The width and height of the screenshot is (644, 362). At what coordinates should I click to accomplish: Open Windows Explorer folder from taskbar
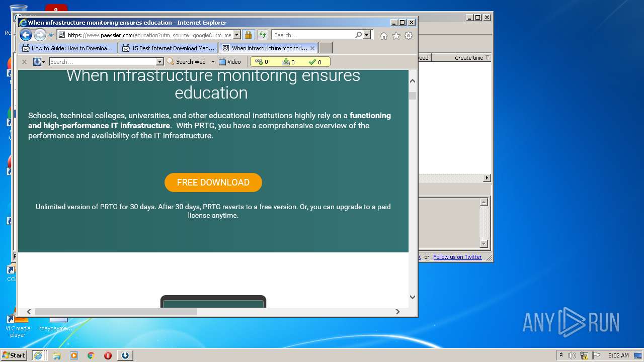57,355
